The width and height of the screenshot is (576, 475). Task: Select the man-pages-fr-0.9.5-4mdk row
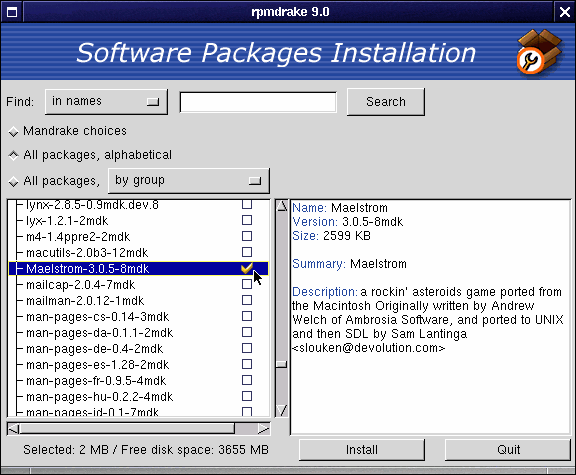click(x=138, y=381)
